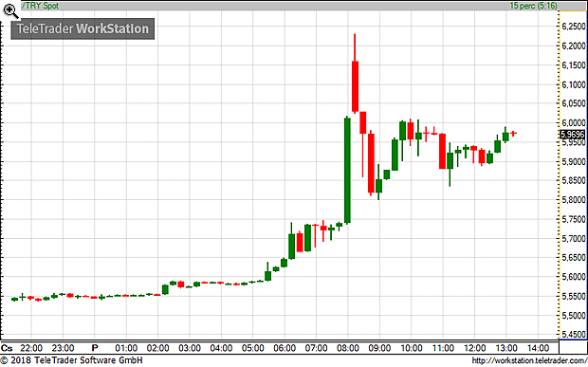Click the 22:00 time axis label
This screenshot has height=367, width=588.
[x=31, y=347]
